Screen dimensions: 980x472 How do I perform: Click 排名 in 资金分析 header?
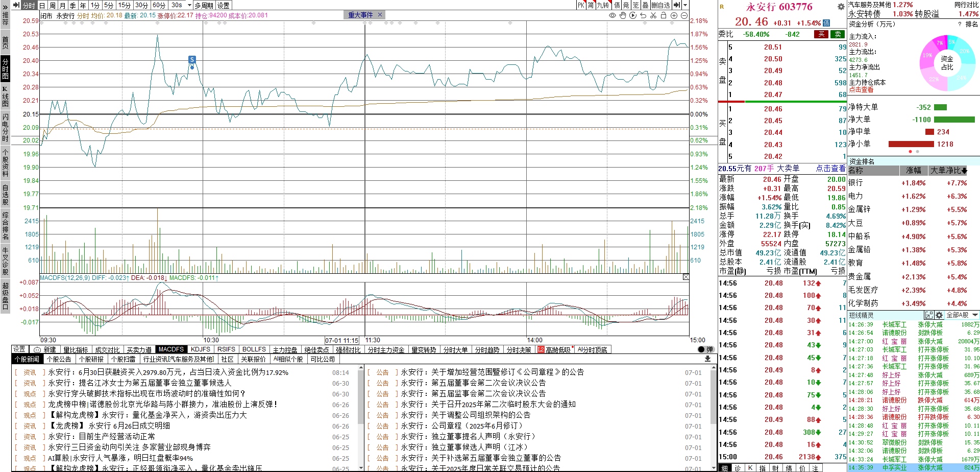click(972, 24)
